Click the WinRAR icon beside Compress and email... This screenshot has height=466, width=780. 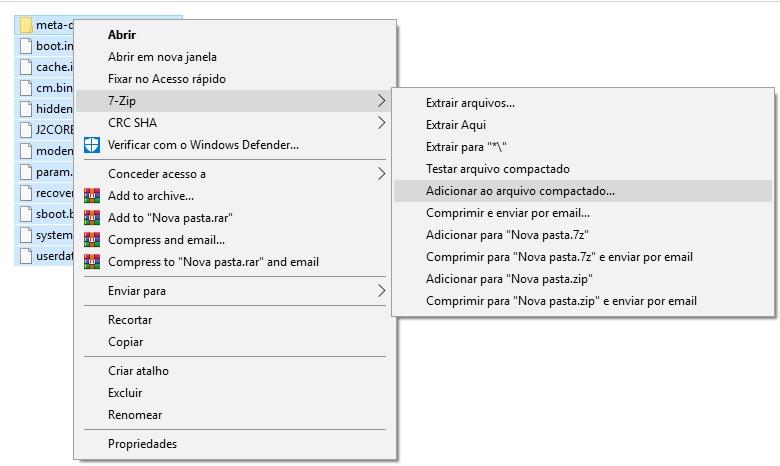[92, 240]
